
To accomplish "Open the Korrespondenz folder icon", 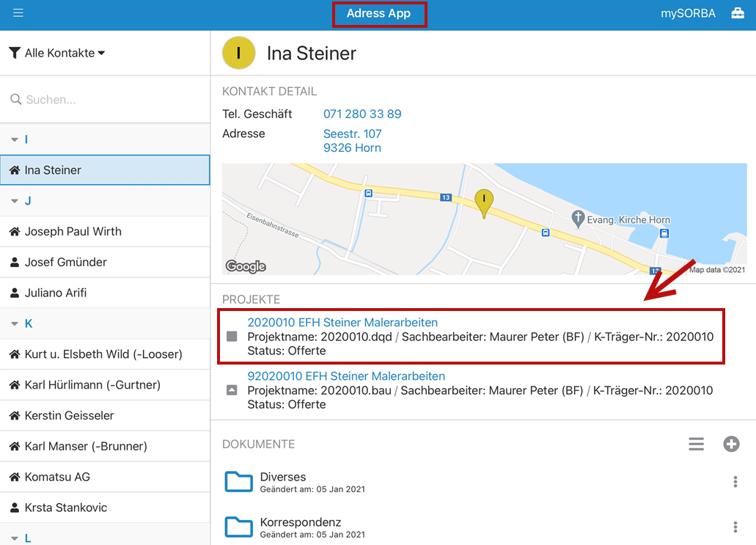I will tap(238, 527).
